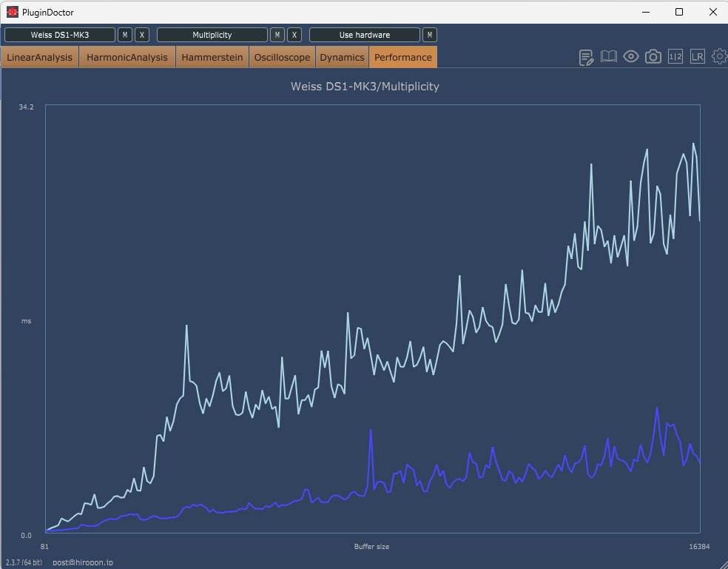Minimize the PluginDoctor window

[645, 12]
